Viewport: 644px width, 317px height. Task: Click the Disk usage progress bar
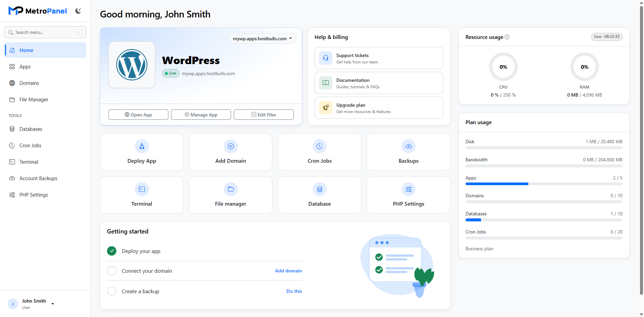coord(544,148)
